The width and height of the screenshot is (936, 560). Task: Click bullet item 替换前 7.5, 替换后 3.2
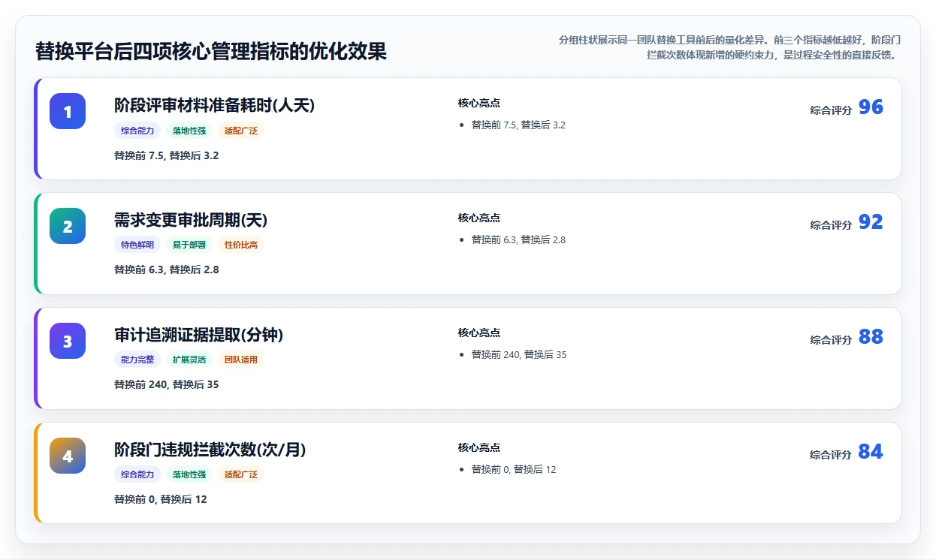pyautogui.click(x=518, y=125)
